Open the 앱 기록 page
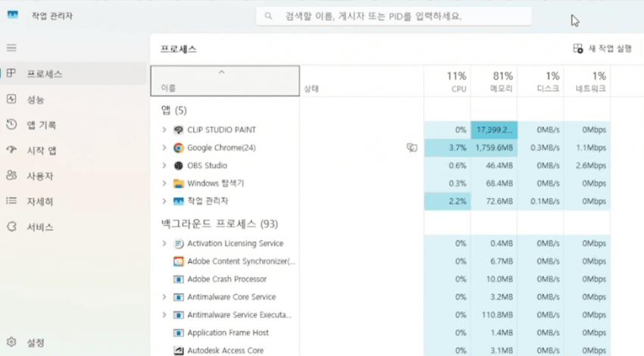Image resolution: width=644 pixels, height=356 pixels. click(73, 125)
